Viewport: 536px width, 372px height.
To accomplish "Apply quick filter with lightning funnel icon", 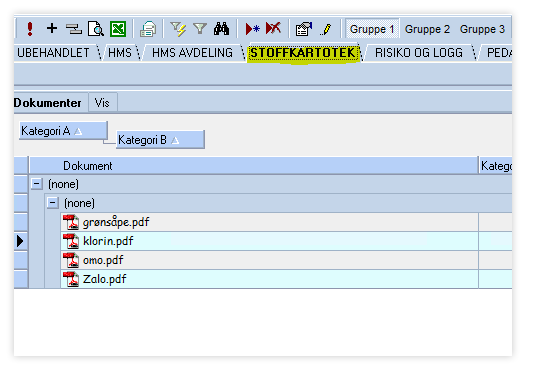I will (x=178, y=29).
